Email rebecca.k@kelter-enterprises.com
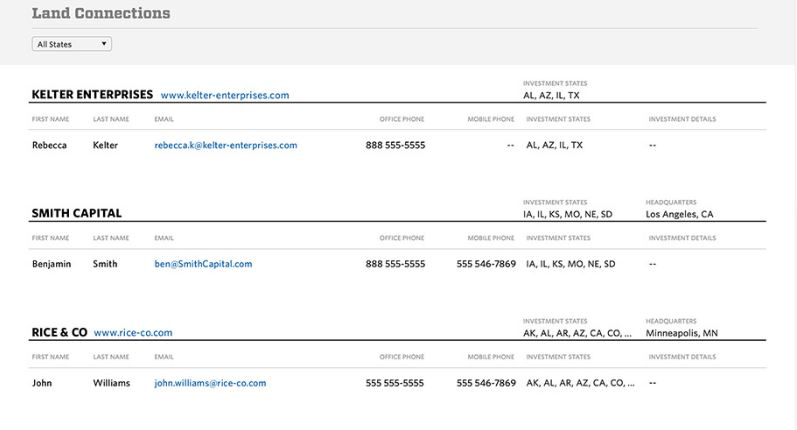 point(225,145)
